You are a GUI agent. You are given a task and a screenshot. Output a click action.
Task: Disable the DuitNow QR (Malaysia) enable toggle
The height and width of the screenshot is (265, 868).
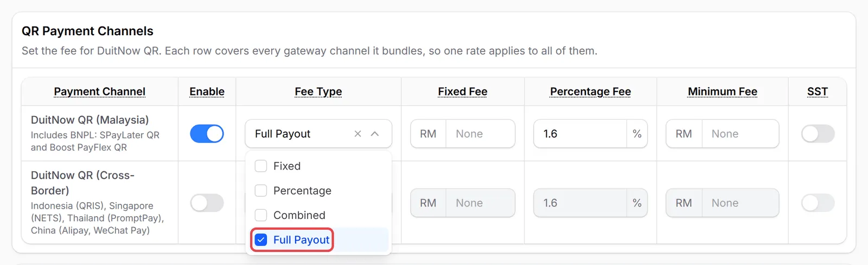pos(207,134)
